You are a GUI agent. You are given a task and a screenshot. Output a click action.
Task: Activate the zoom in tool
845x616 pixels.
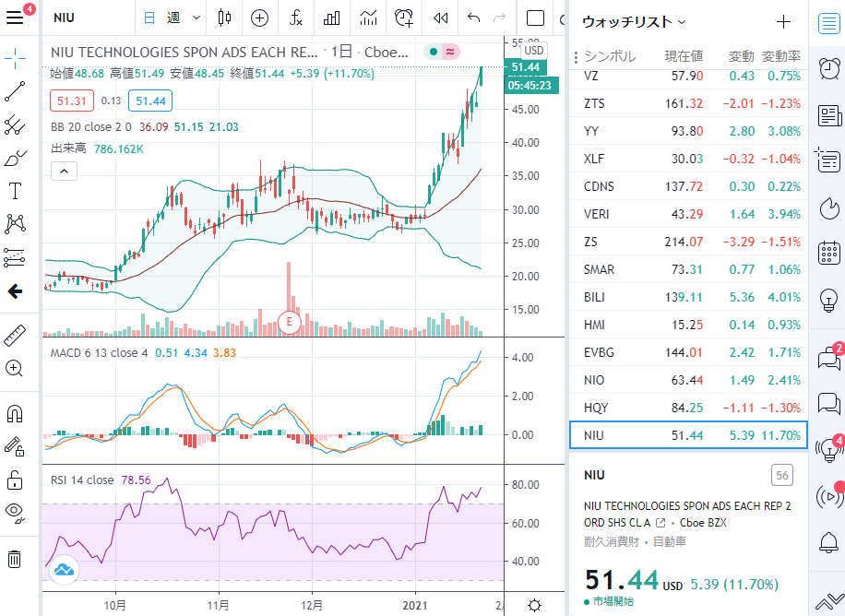click(x=15, y=369)
